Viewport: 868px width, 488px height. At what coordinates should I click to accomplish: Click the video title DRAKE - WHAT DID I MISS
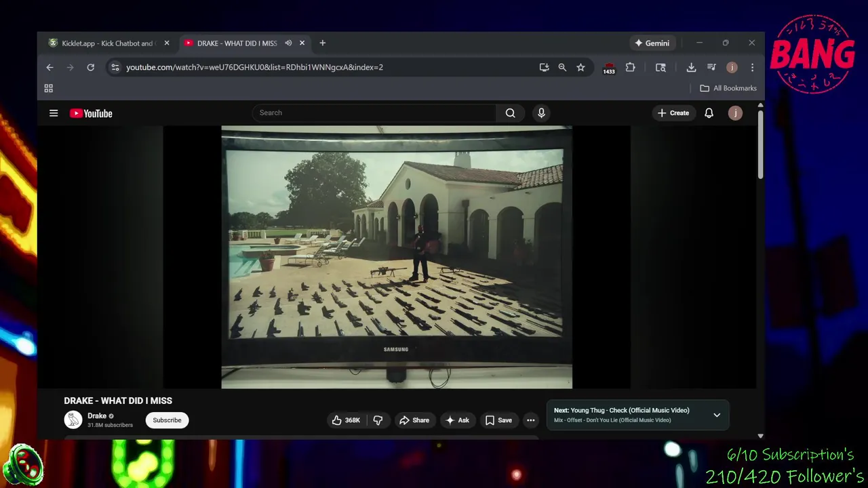pos(118,401)
